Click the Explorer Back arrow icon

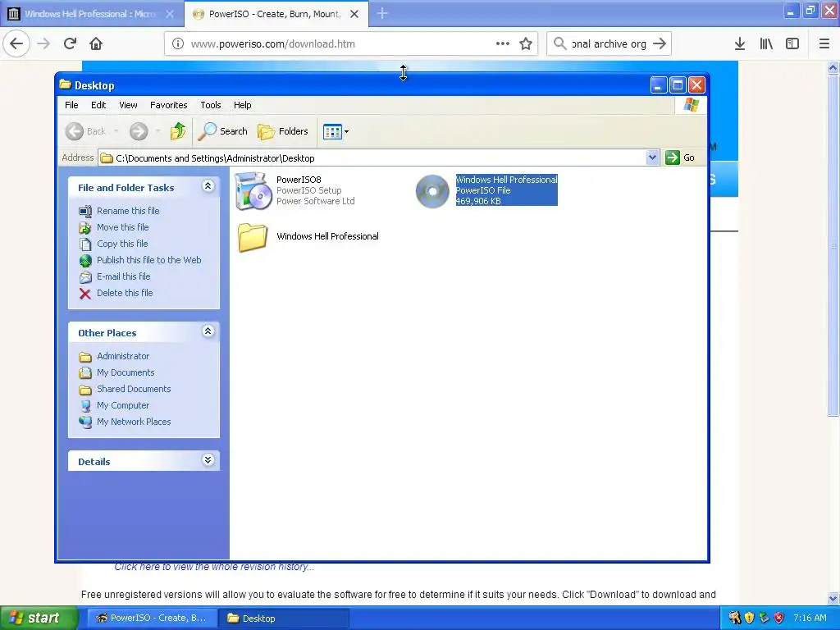pyautogui.click(x=75, y=131)
